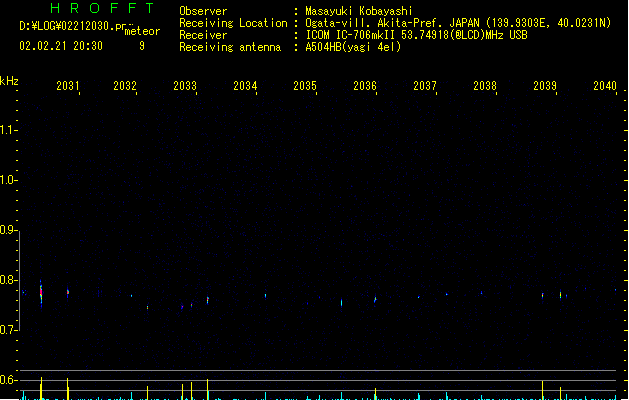Click the HROFFT title text

102,8
